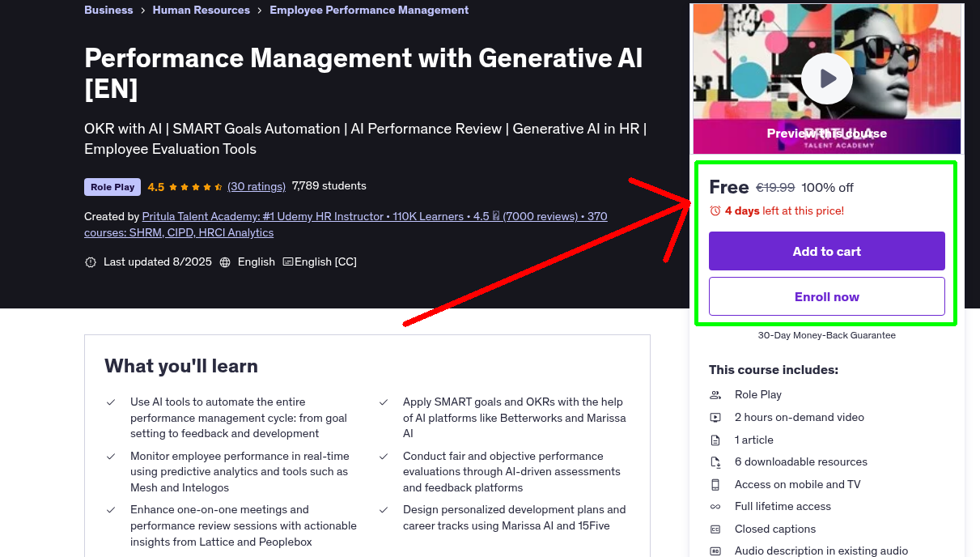Click '2 hours on-demand video' text
The image size is (980, 557).
[800, 418]
